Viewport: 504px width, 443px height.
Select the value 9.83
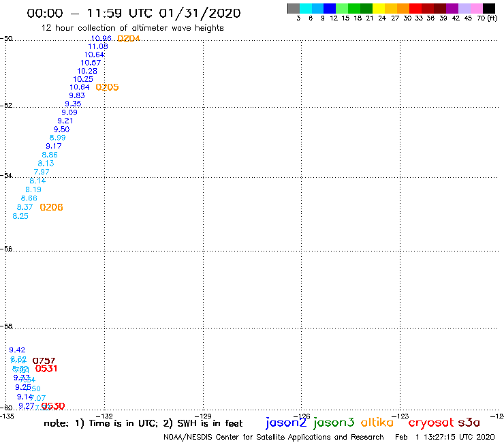point(77,95)
